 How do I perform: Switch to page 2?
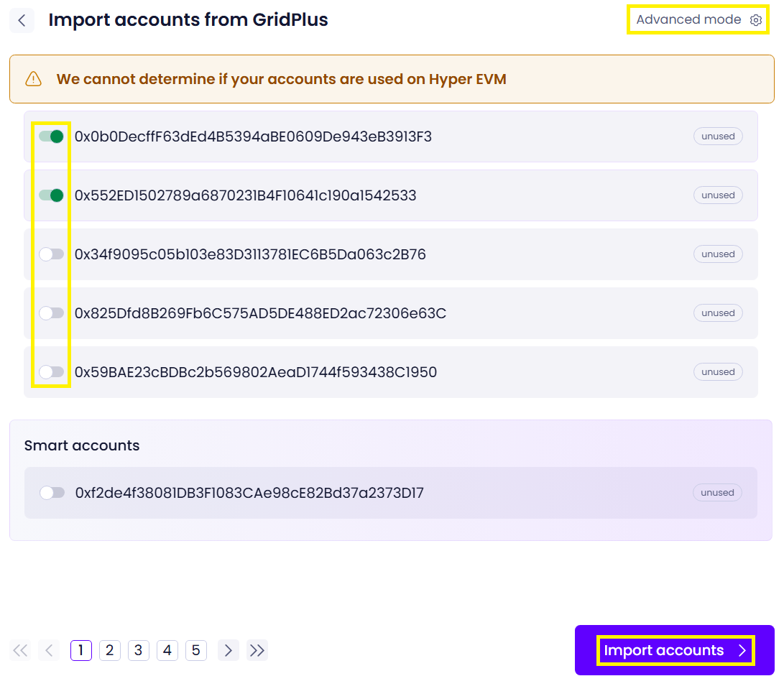(x=109, y=651)
